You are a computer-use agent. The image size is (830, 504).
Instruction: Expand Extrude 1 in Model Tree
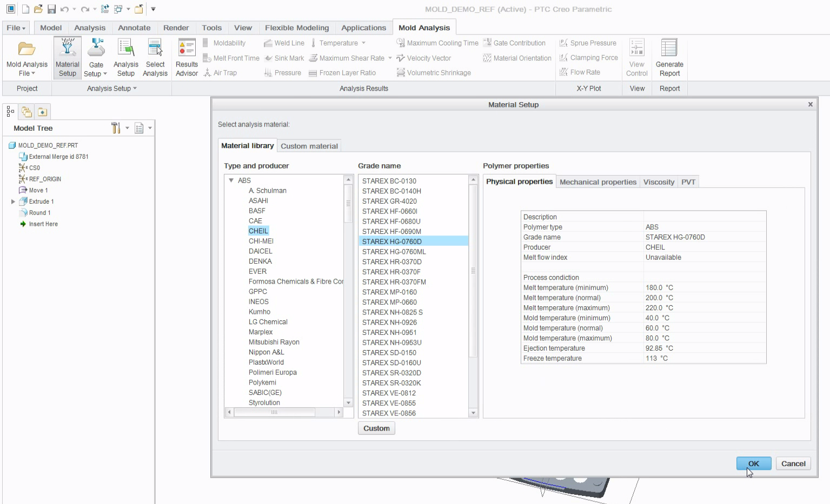click(13, 201)
